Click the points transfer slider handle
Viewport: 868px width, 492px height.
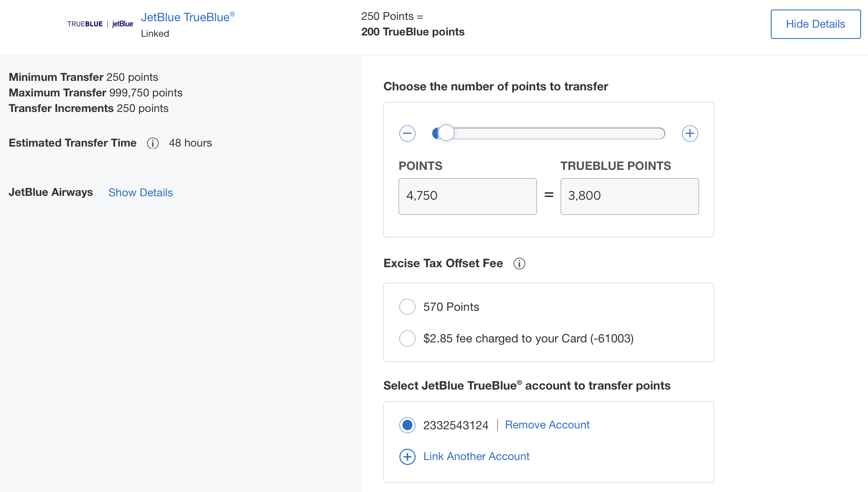(x=446, y=133)
